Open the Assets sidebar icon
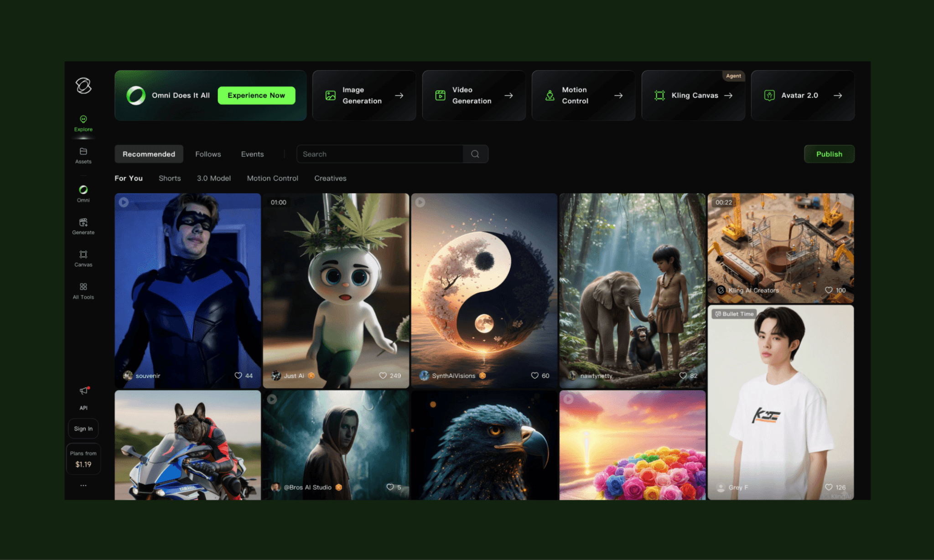The image size is (934, 560). 83,155
